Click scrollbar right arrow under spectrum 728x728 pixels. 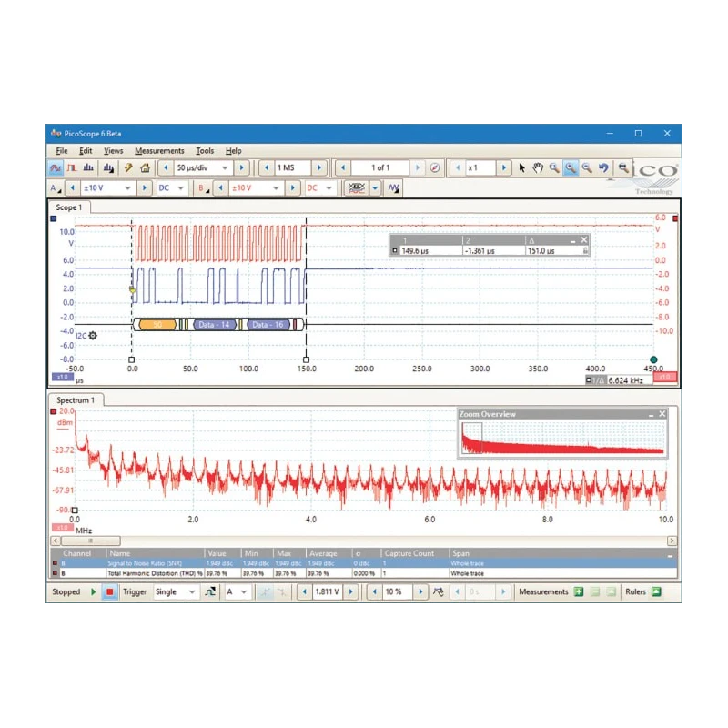672,541
